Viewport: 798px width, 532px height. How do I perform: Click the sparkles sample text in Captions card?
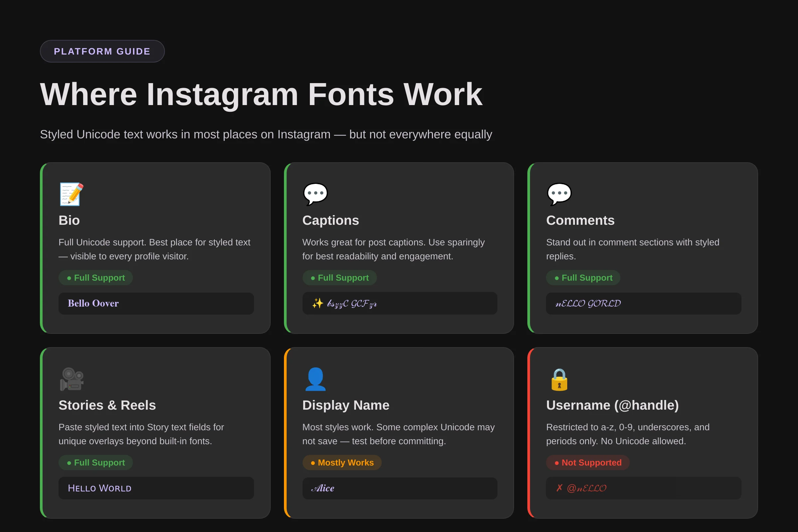(344, 303)
